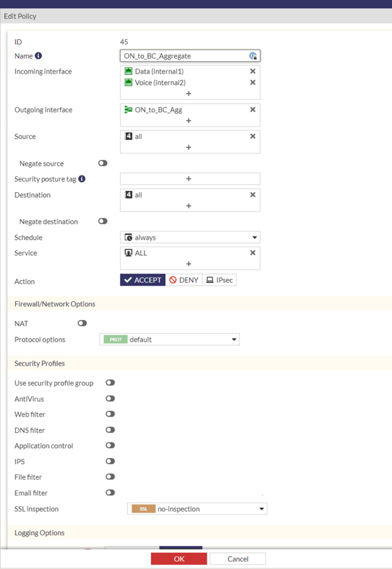The height and width of the screenshot is (569, 392).
Task: Toggle Negate source switch
Action: pos(103,163)
